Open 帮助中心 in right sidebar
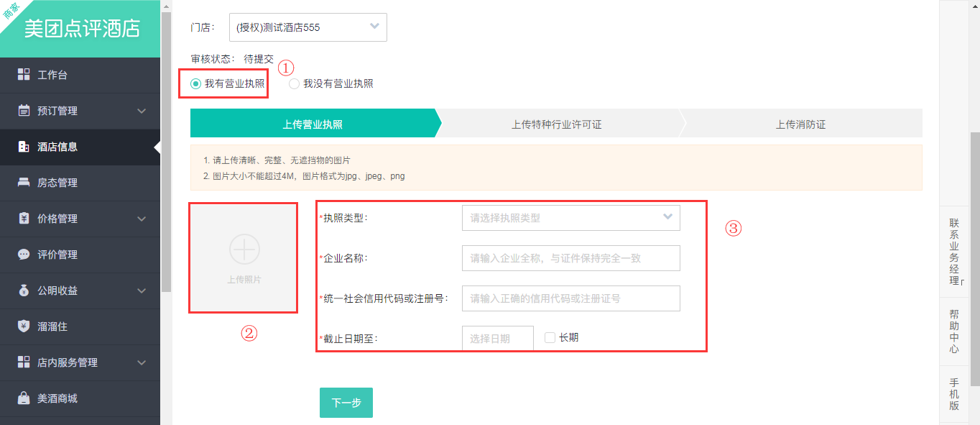 coord(954,331)
